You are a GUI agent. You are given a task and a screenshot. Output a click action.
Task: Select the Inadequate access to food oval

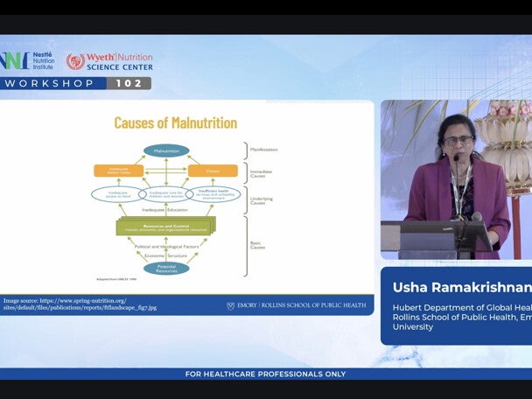coord(118,193)
